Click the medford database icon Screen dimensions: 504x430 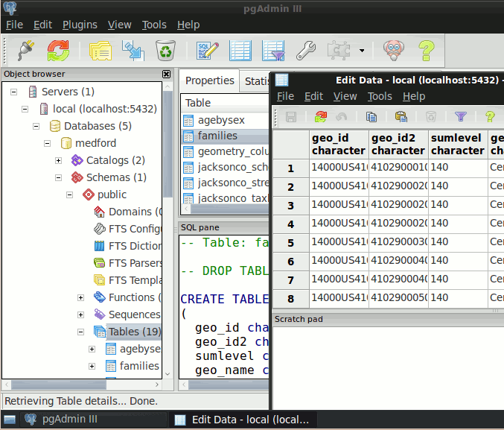coord(66,143)
